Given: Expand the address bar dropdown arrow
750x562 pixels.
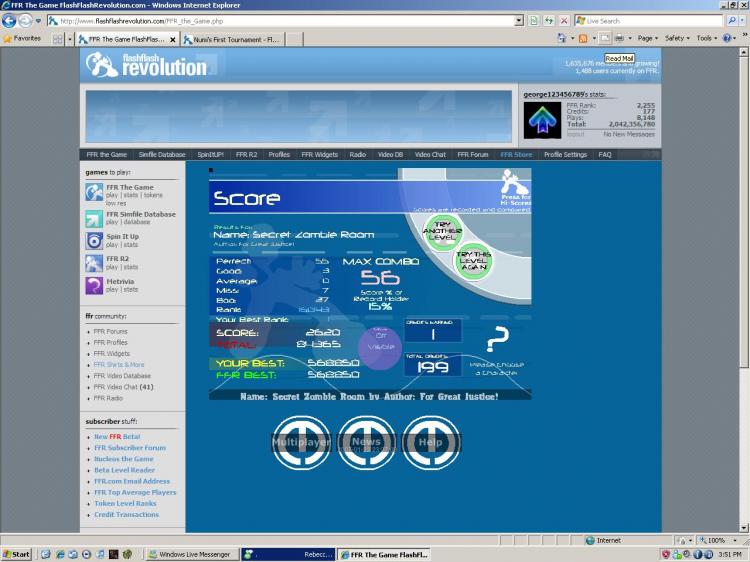Looking at the screenshot, I should (x=519, y=21).
